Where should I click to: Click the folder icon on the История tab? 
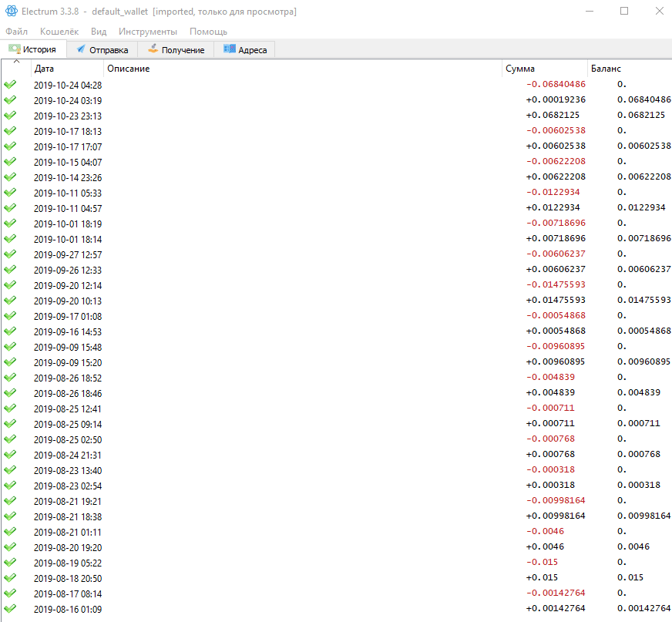[x=14, y=49]
